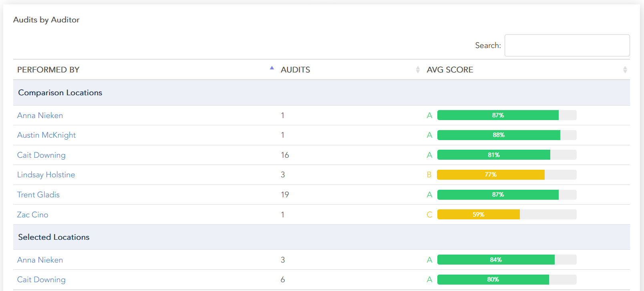The height and width of the screenshot is (291, 644).
Task: Click the B grade letter for Lindsay Holstine
Action: (x=429, y=175)
